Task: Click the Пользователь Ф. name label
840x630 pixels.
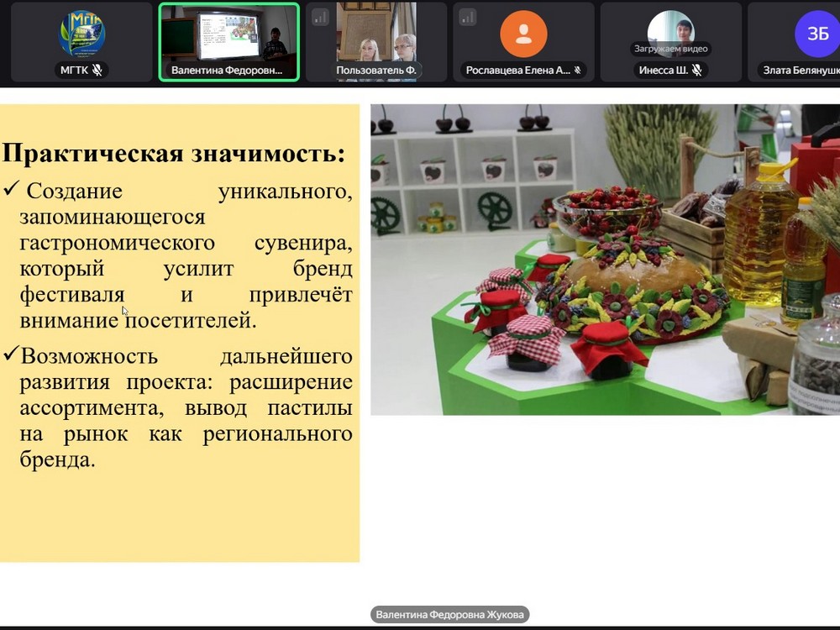Action: click(375, 71)
